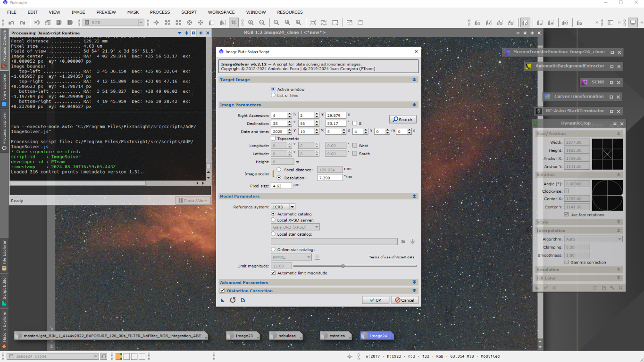
Task: Select the List of files radio button
Action: click(273, 95)
